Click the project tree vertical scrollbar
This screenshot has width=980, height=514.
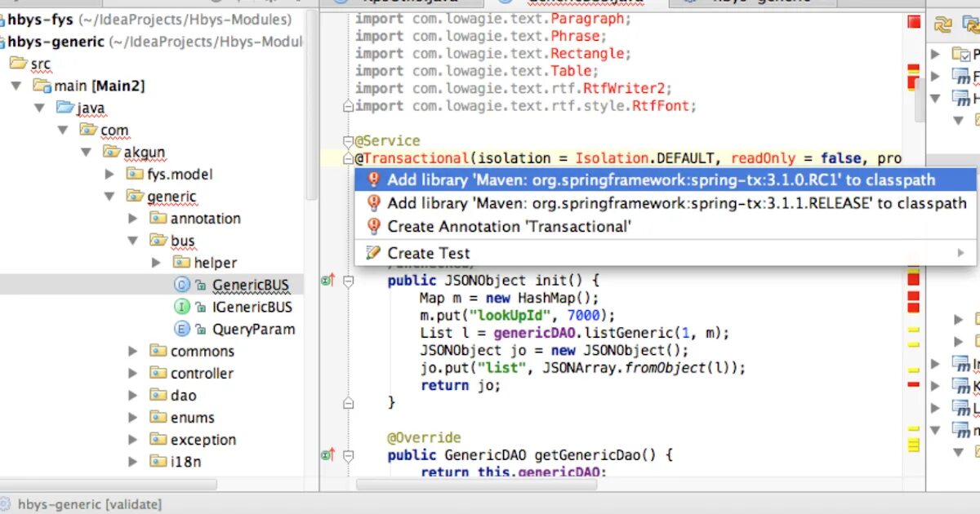(310, 106)
